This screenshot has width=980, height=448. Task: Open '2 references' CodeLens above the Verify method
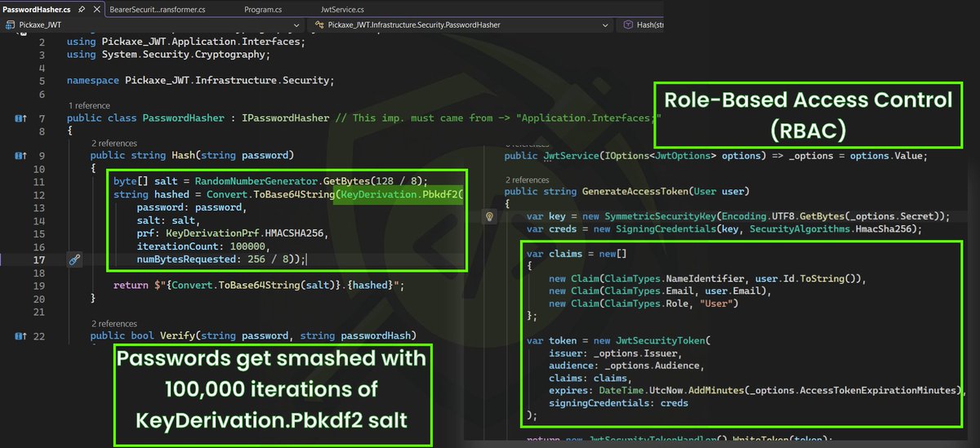[x=114, y=324]
